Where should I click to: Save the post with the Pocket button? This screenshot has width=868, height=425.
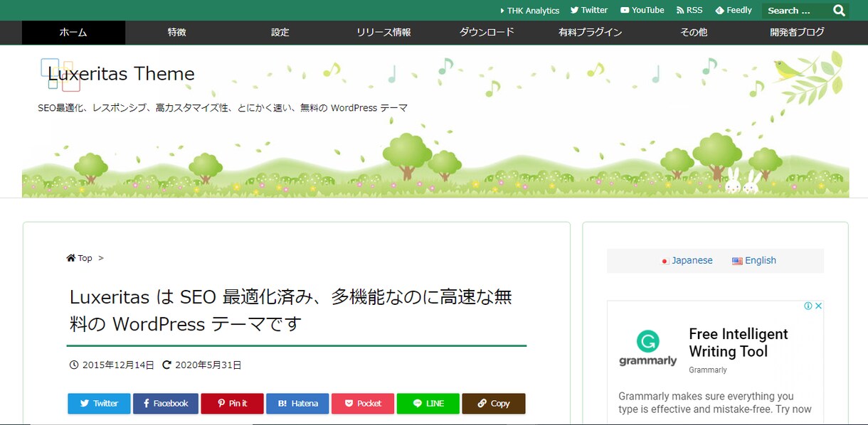pos(363,403)
